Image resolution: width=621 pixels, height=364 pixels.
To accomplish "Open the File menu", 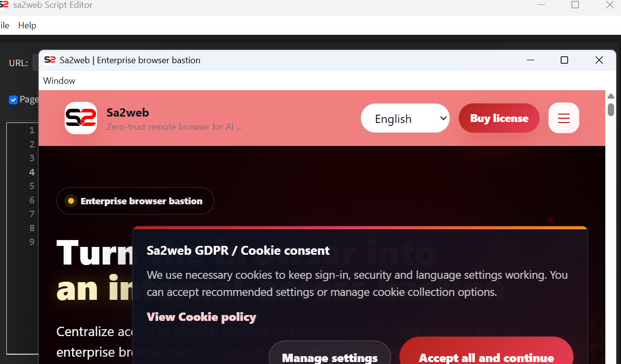I will click(x=4, y=25).
